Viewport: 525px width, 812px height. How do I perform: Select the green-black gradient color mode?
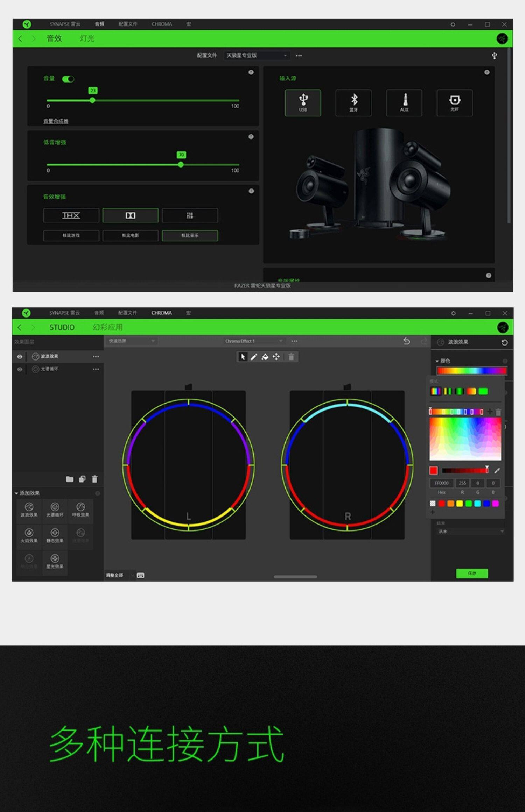[460, 391]
